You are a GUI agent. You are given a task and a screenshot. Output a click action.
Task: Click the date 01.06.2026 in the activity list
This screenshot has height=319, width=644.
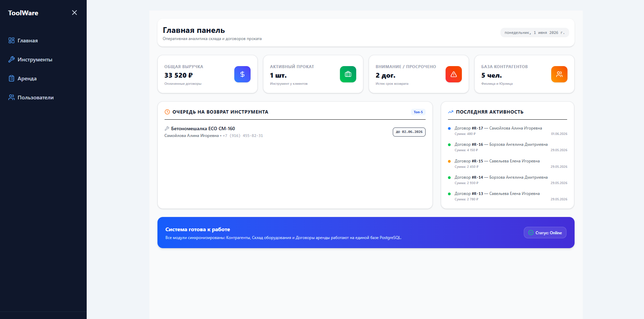(x=559, y=134)
